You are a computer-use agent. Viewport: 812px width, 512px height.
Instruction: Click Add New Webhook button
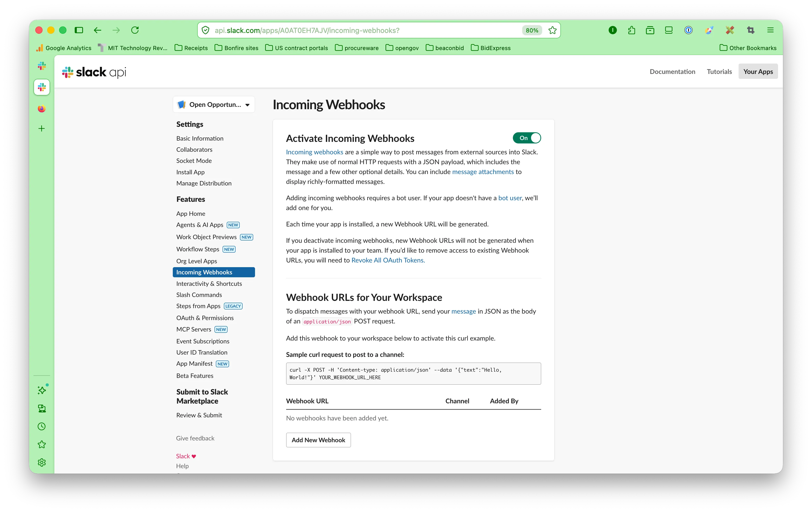(318, 440)
